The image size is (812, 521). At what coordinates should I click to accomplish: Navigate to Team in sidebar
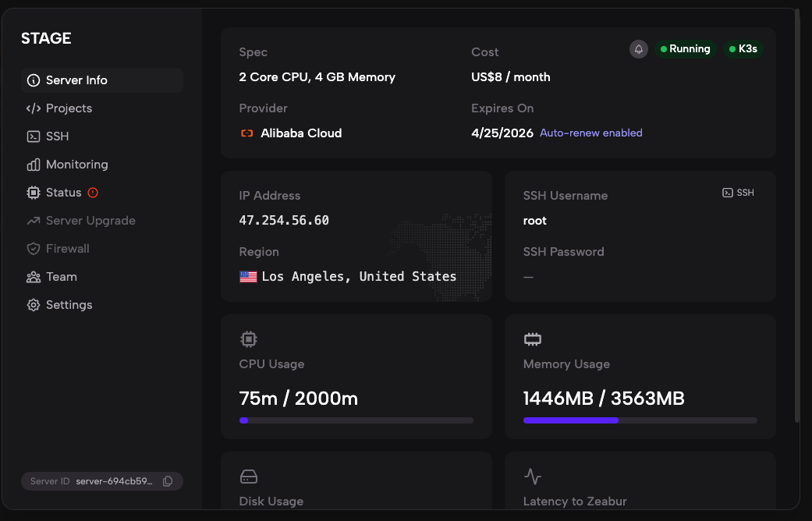tap(61, 277)
